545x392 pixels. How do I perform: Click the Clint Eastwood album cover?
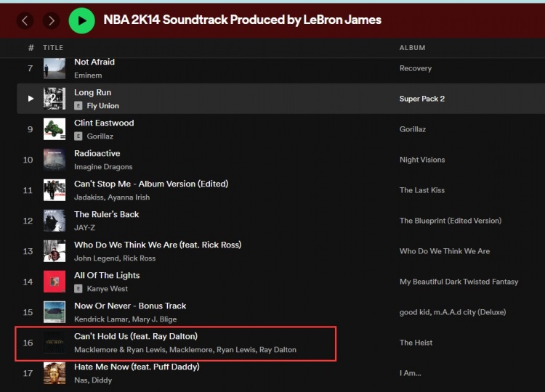(54, 129)
